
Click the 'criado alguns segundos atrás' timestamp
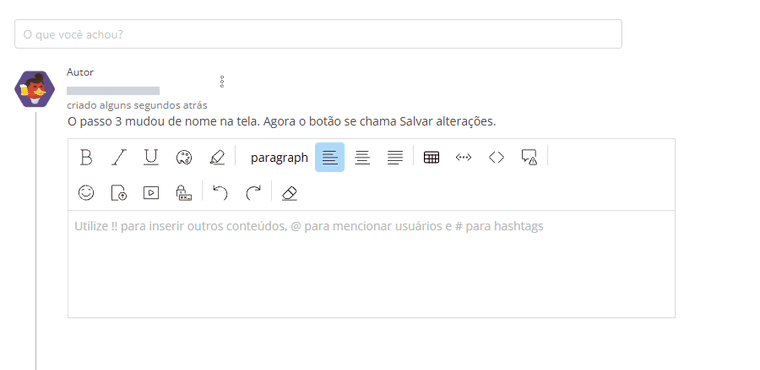[x=137, y=105]
